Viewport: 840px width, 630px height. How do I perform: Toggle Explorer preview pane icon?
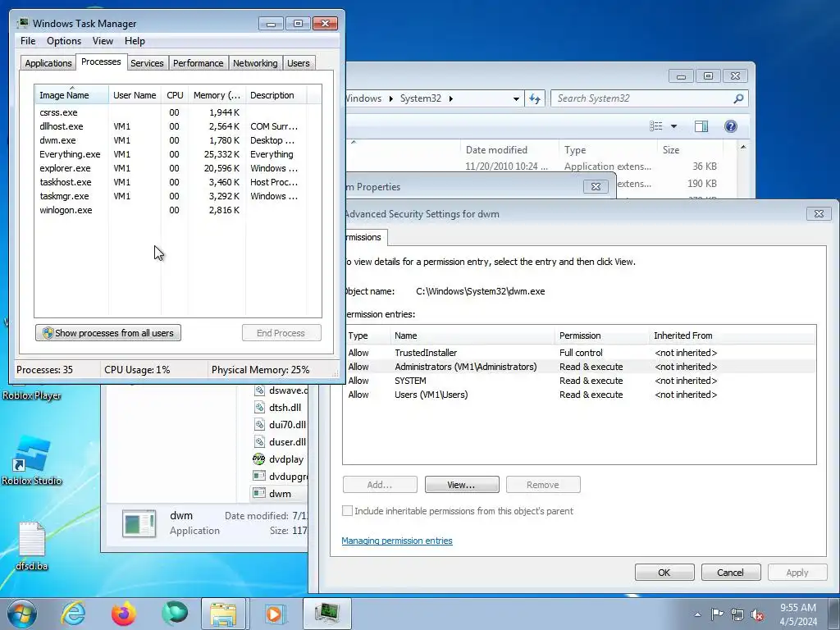tap(701, 126)
